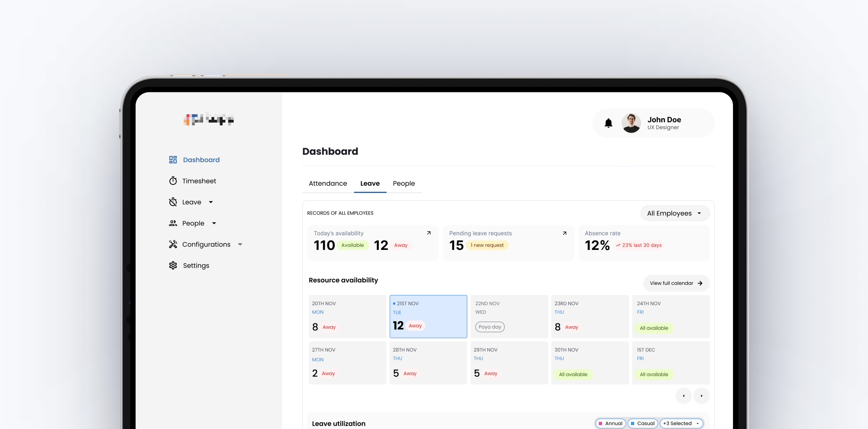Image resolution: width=868 pixels, height=429 pixels.
Task: Click the Poya day holiday tag
Action: click(490, 327)
